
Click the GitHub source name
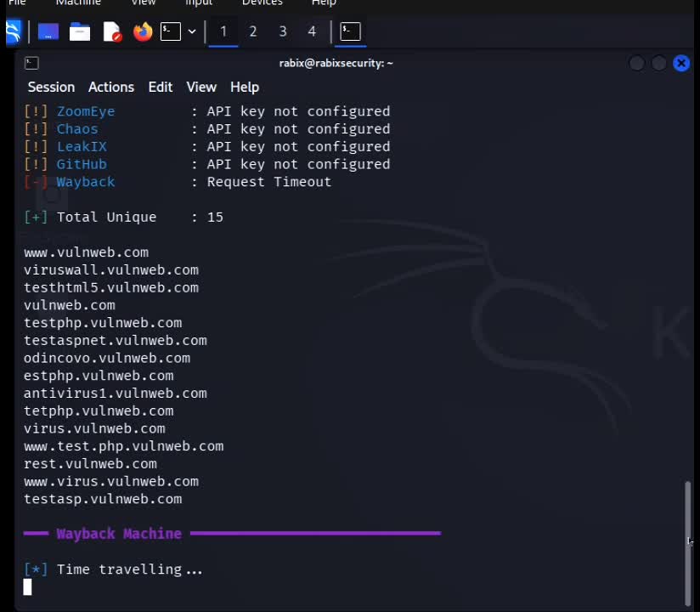pyautogui.click(x=82, y=164)
